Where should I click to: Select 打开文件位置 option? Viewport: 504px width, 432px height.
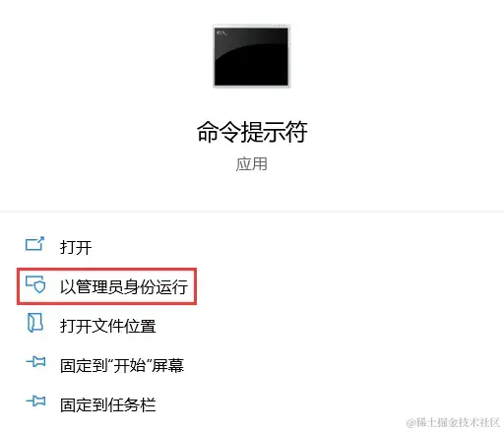108,326
